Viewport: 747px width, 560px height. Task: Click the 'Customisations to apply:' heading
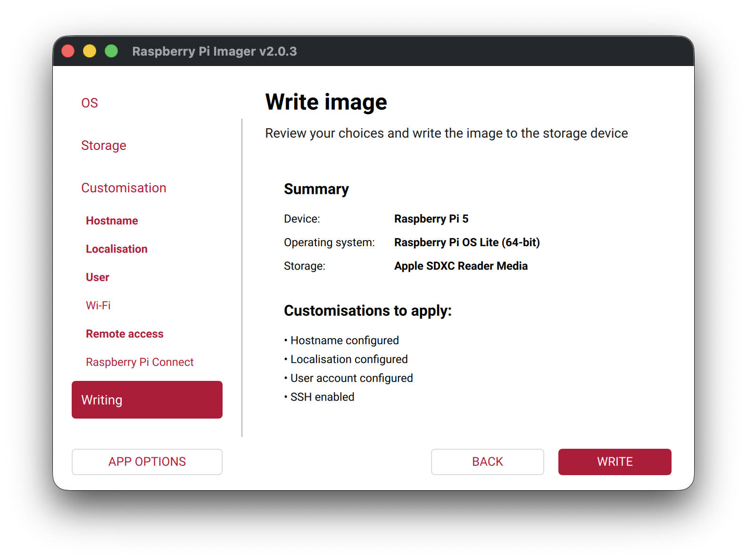tap(368, 311)
